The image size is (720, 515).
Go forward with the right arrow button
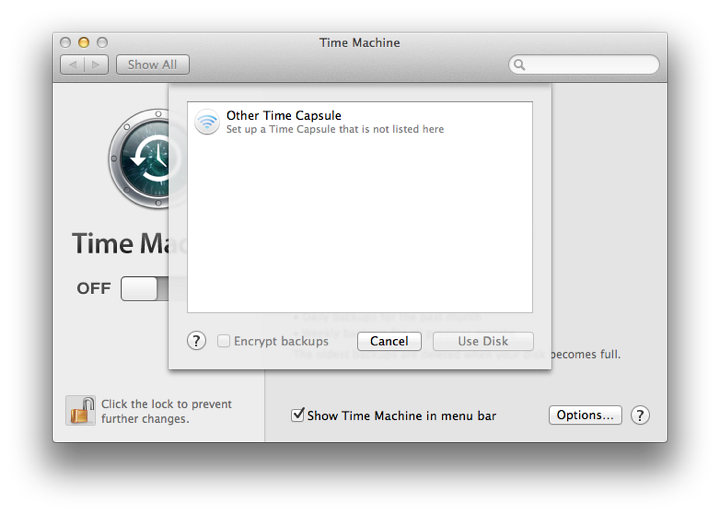(x=96, y=65)
